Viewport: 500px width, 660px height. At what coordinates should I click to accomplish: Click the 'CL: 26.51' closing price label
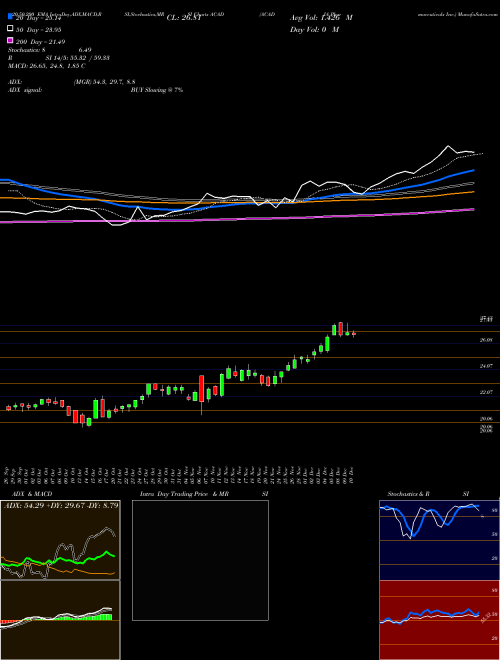183,18
